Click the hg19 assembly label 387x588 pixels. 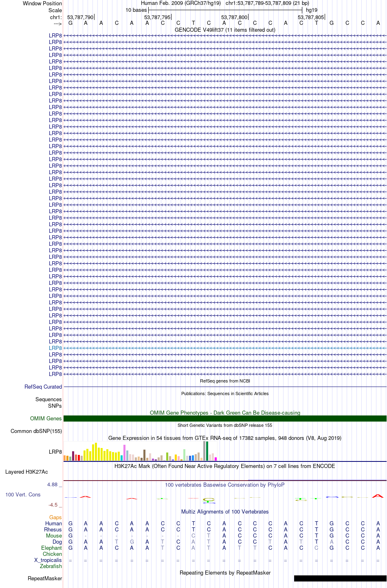click(312, 10)
